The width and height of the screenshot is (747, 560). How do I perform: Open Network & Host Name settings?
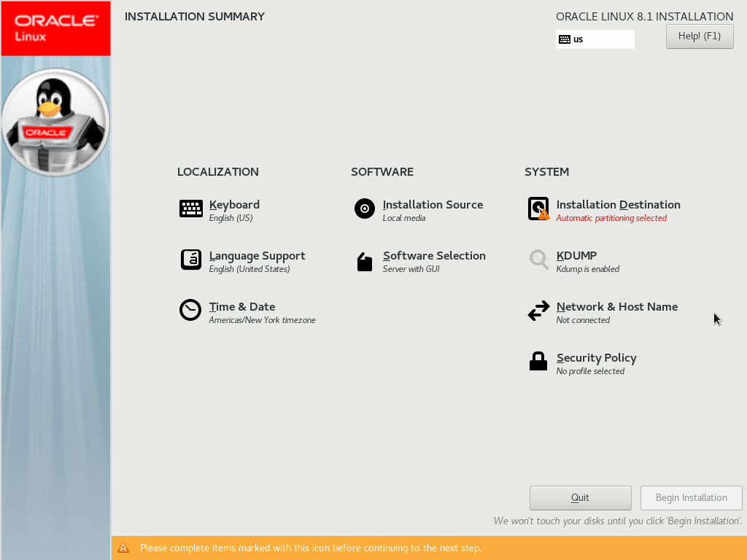pyautogui.click(x=617, y=307)
